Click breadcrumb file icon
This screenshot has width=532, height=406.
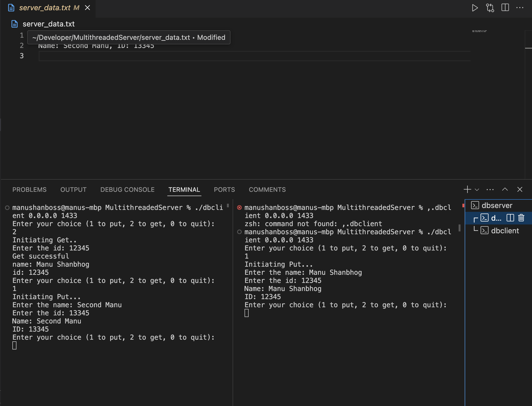coord(15,24)
